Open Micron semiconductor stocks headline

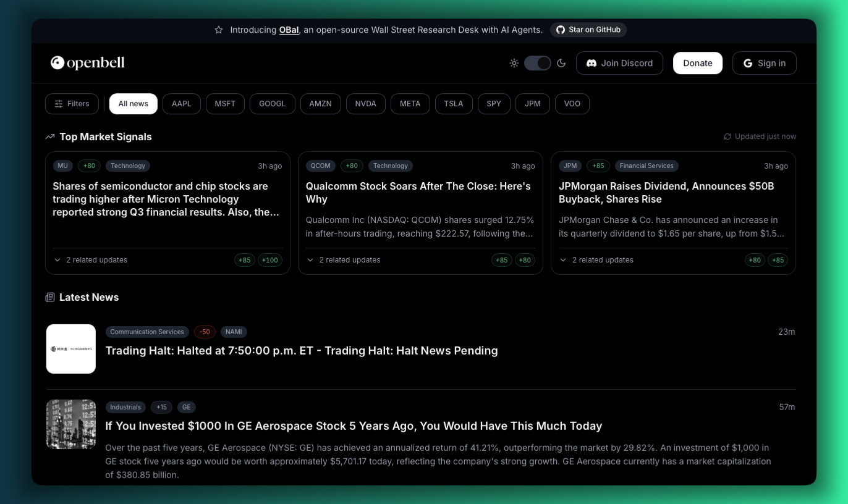pos(166,199)
